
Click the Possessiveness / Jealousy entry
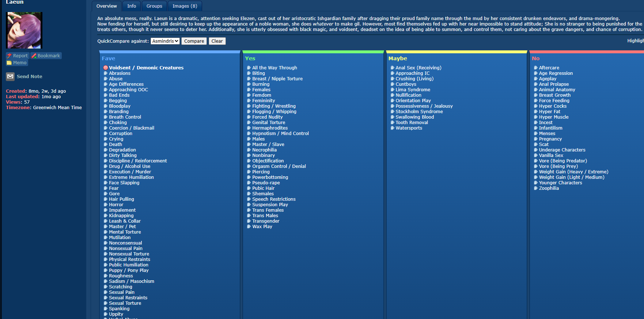click(424, 106)
